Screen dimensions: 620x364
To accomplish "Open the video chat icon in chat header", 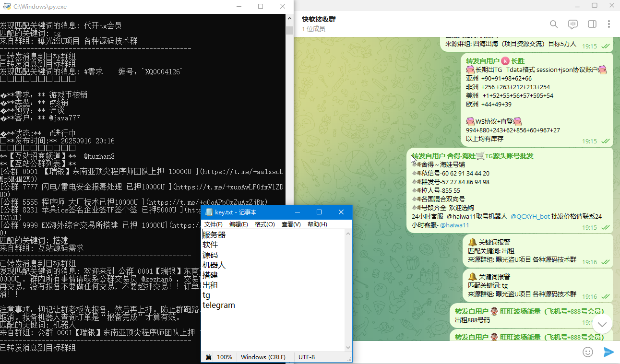I will (x=572, y=24).
